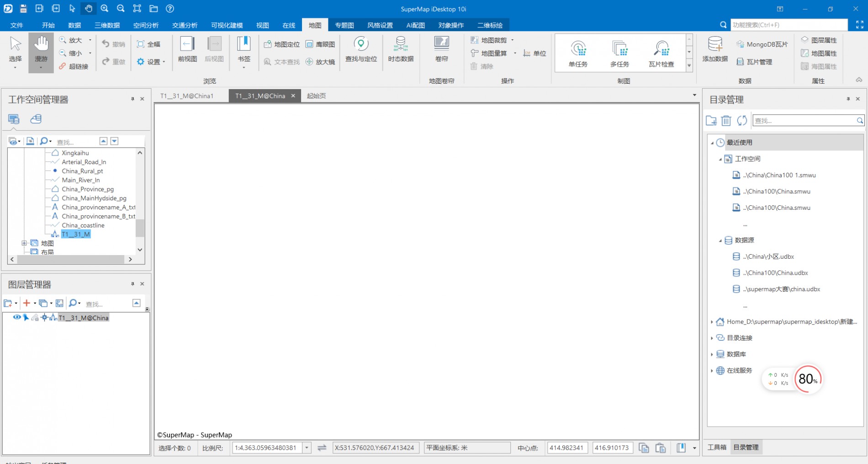This screenshot has width=868, height=464.
Task: Go to 前视图 previous view
Action: coord(187,50)
